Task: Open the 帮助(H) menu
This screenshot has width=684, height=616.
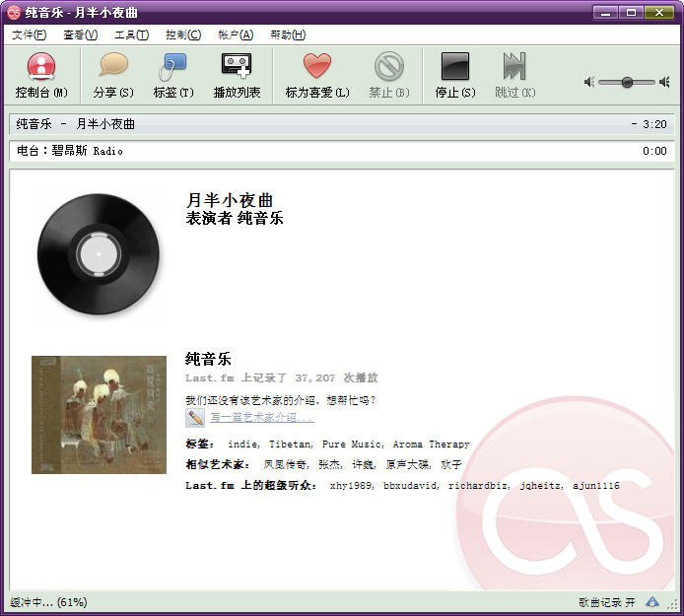Action: pos(288,34)
